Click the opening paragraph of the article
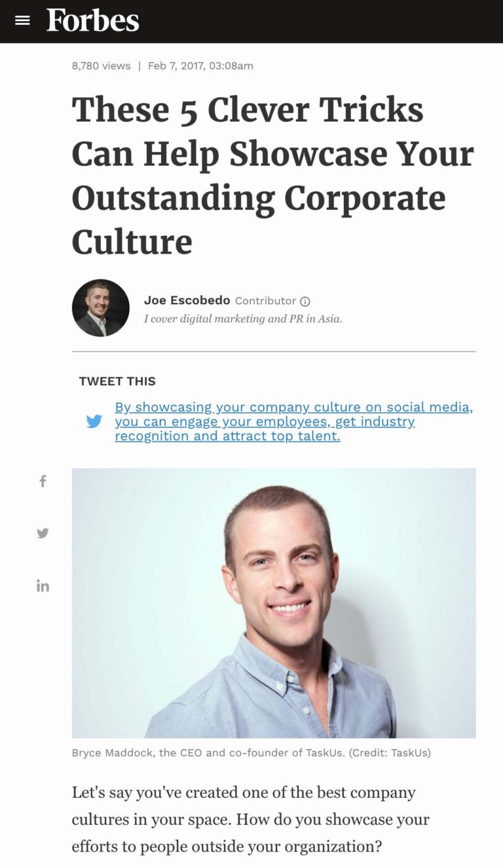 coord(251,819)
